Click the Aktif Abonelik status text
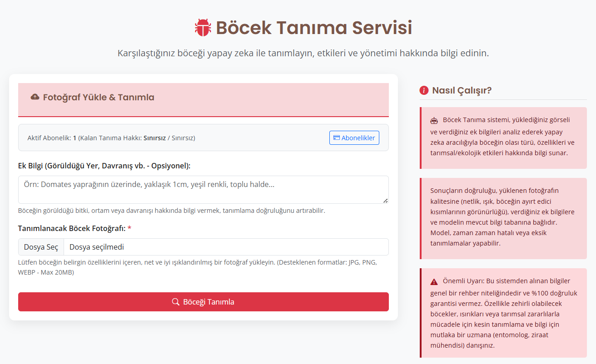Viewport: 596px width, 364px height. (111, 138)
